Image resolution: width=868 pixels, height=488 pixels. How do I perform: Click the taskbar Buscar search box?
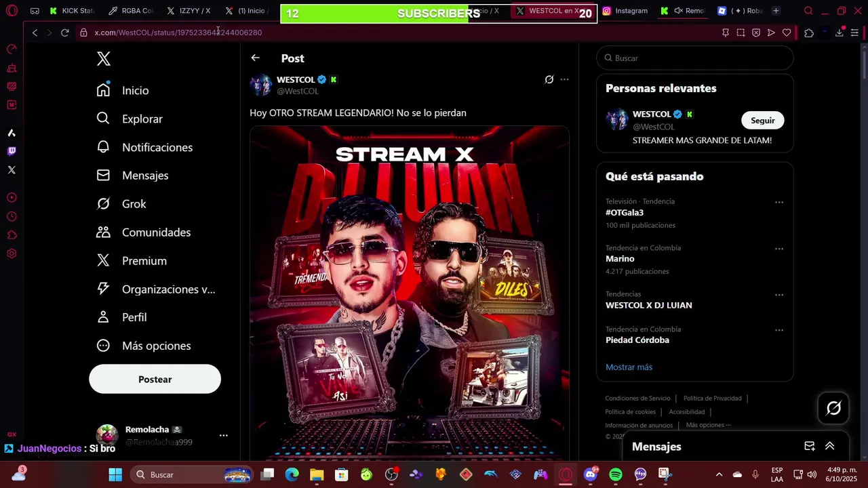coord(191,474)
